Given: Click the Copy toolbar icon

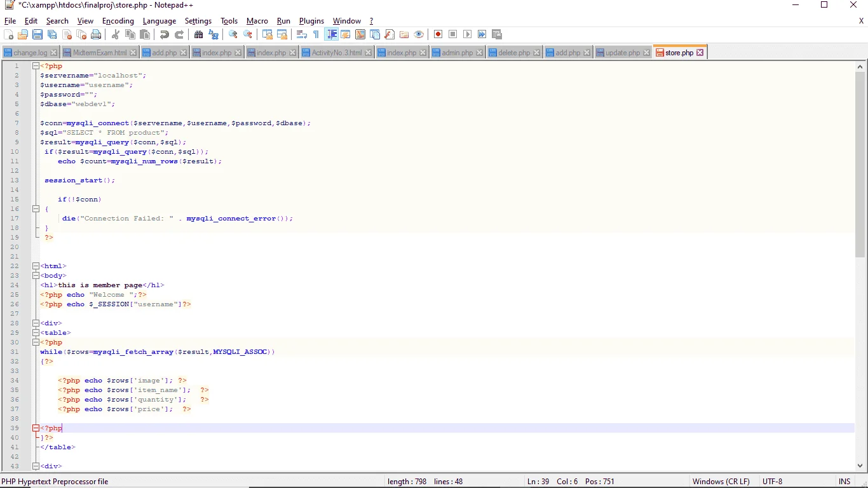Looking at the screenshot, I should [x=130, y=34].
